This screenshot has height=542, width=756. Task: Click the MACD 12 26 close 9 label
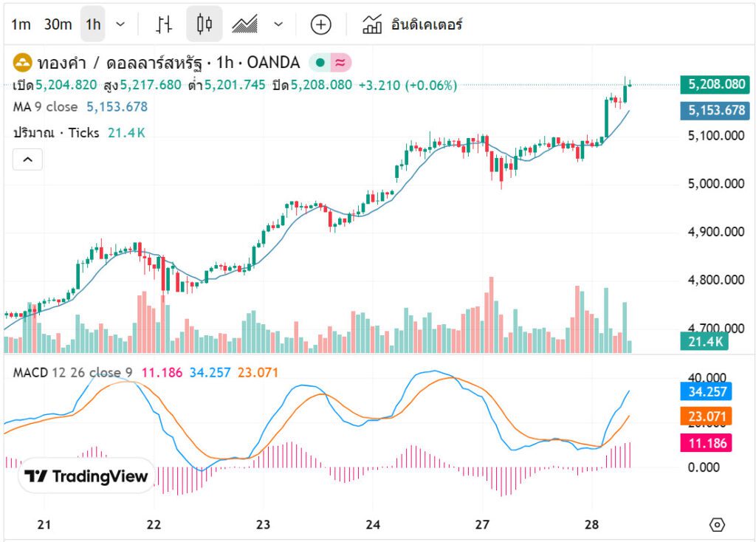click(72, 372)
